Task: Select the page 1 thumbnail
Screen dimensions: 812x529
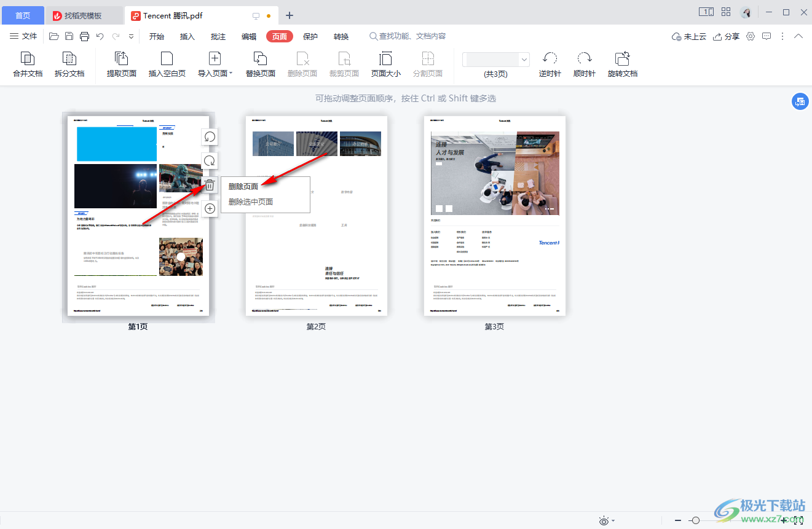Action: [x=138, y=216]
